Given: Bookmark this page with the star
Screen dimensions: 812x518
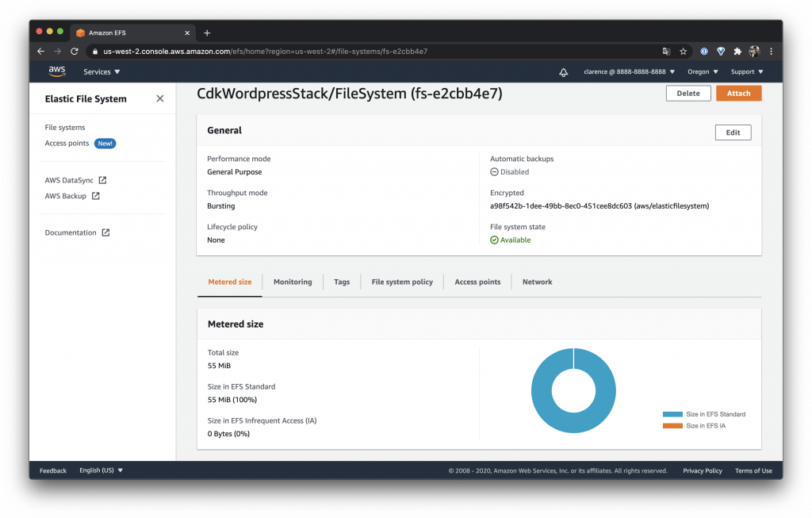Looking at the screenshot, I should point(683,52).
